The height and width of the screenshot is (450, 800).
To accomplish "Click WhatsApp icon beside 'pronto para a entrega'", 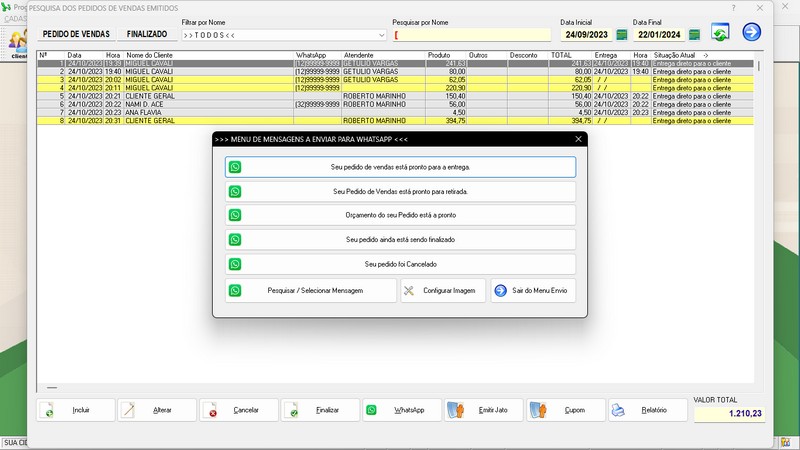I will coord(235,167).
